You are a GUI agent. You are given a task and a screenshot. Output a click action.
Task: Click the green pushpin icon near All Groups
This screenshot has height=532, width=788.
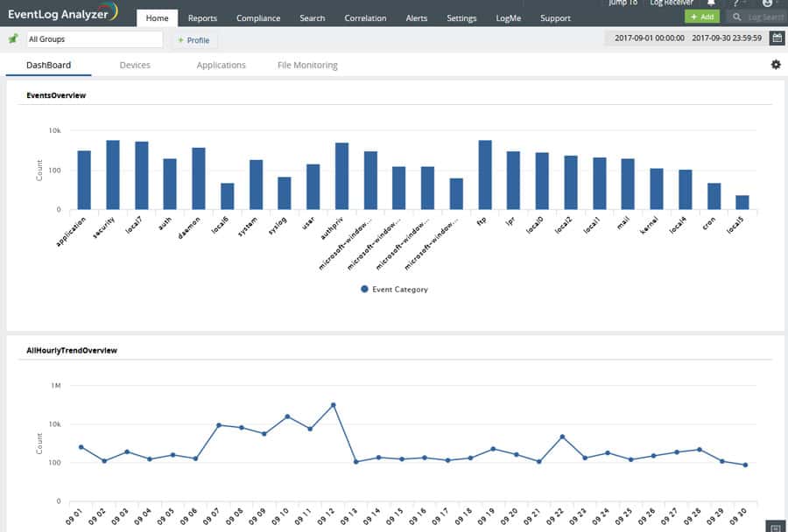pyautogui.click(x=12, y=38)
